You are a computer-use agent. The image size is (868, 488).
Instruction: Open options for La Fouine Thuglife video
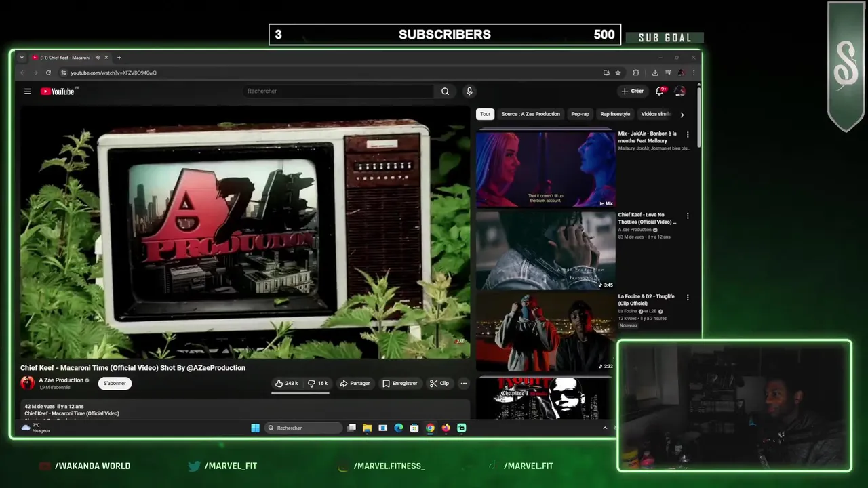point(688,297)
